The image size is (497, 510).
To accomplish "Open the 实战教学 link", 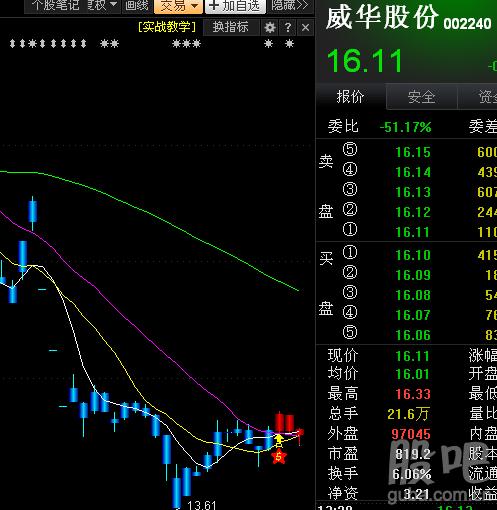I will click(167, 27).
